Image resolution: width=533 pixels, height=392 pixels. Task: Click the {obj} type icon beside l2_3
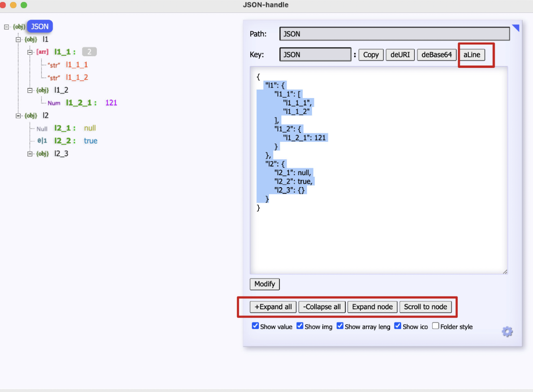pos(42,154)
